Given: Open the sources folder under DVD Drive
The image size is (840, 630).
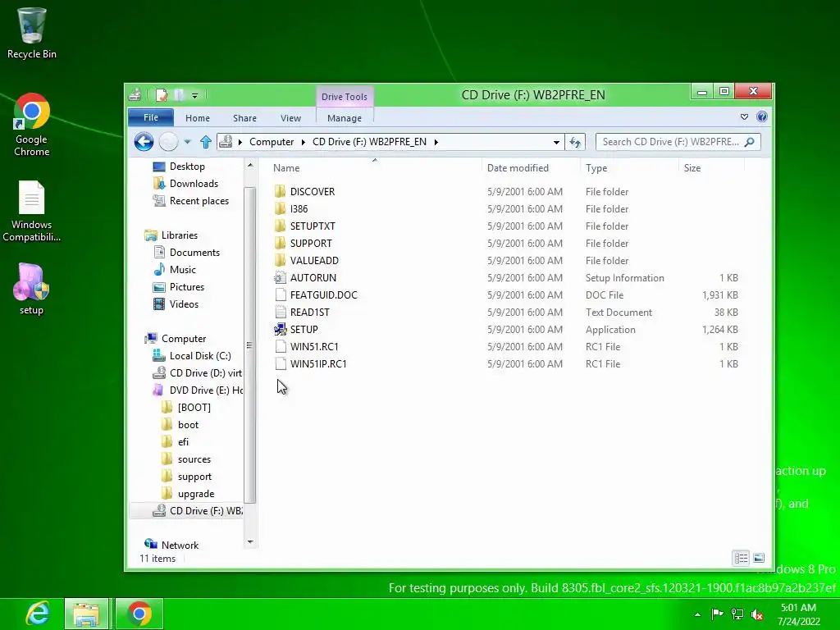Looking at the screenshot, I should pyautogui.click(x=194, y=459).
